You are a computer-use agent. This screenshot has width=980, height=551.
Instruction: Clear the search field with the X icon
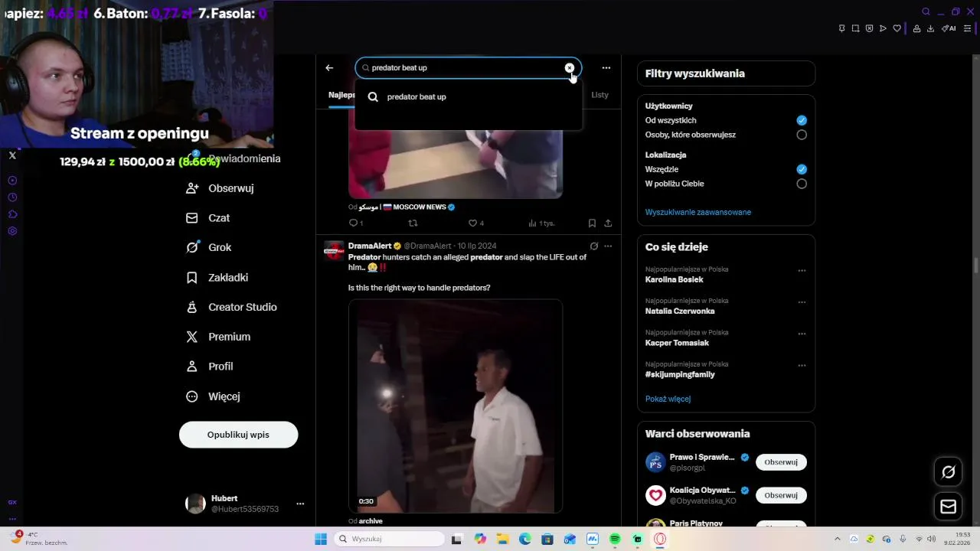click(x=570, y=68)
